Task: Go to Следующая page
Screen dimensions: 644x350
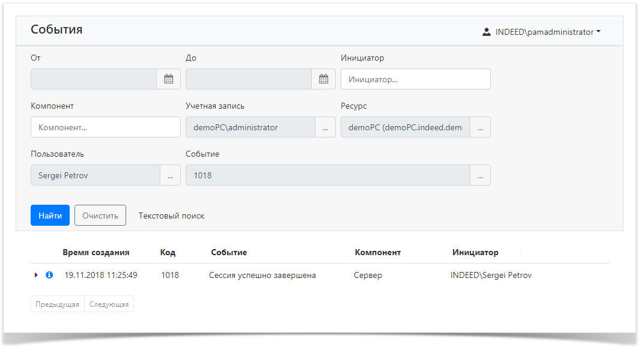Action: (109, 304)
